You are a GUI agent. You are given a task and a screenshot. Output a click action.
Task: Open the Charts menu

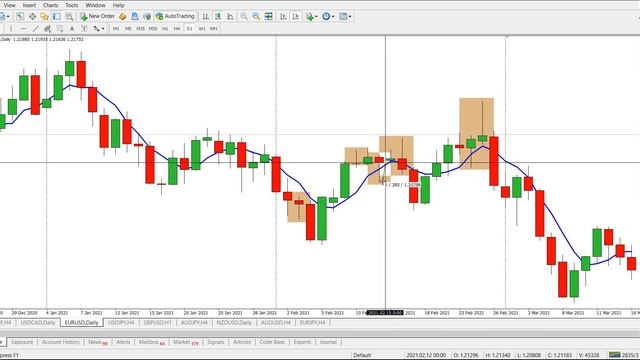click(x=51, y=5)
